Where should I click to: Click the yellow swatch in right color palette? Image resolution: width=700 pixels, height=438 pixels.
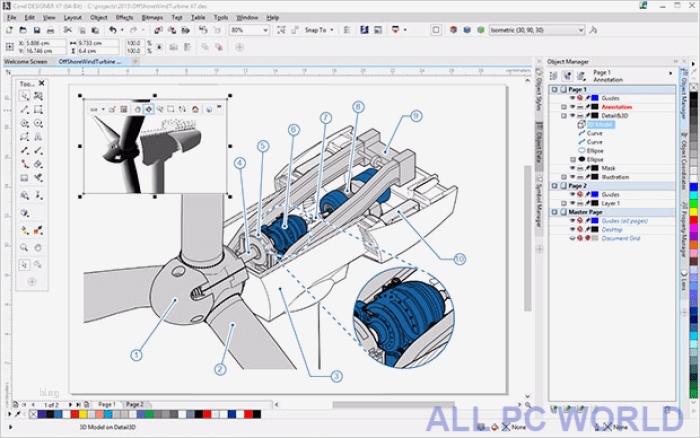pyautogui.click(x=694, y=211)
